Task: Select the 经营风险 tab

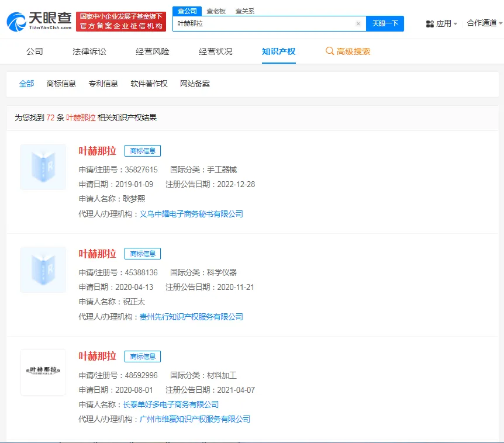Action: 153,51
